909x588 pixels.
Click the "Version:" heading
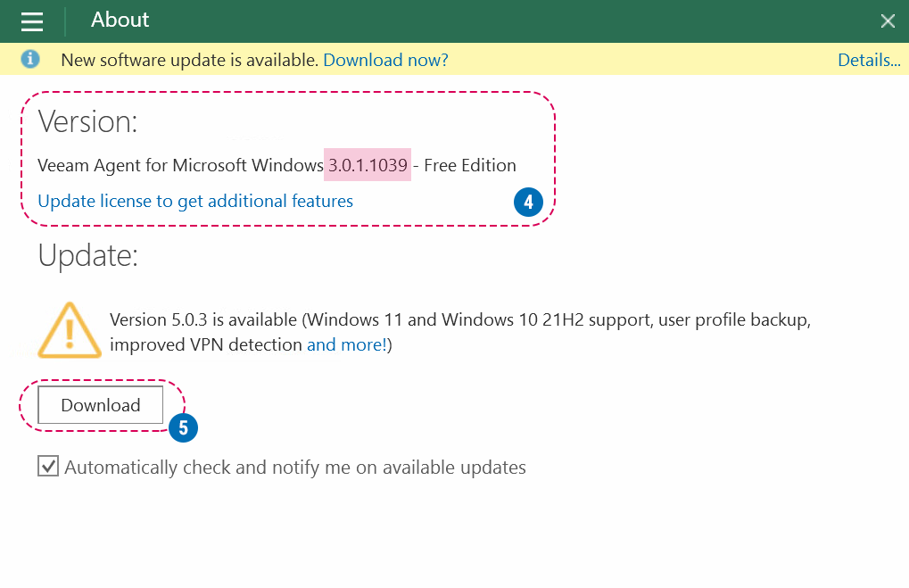(87, 121)
